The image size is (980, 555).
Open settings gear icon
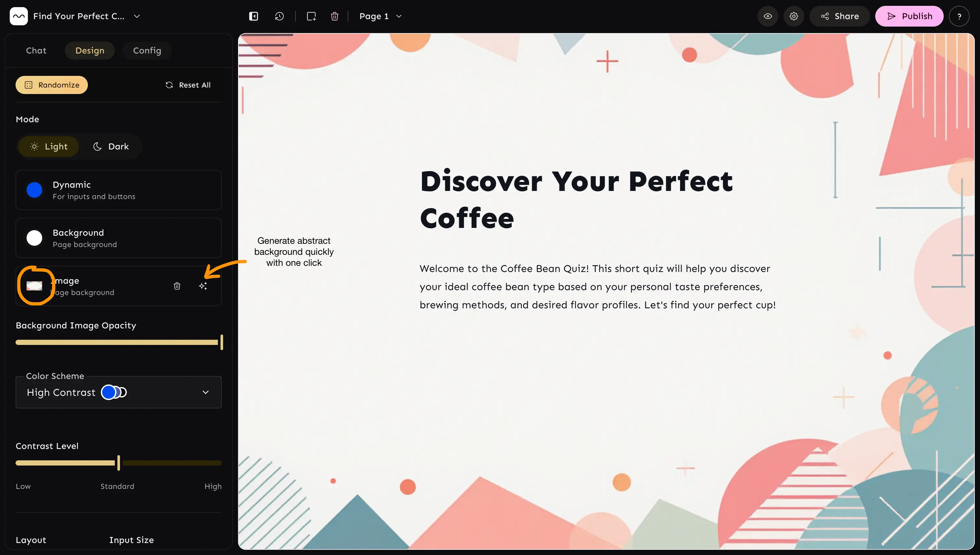click(x=794, y=16)
